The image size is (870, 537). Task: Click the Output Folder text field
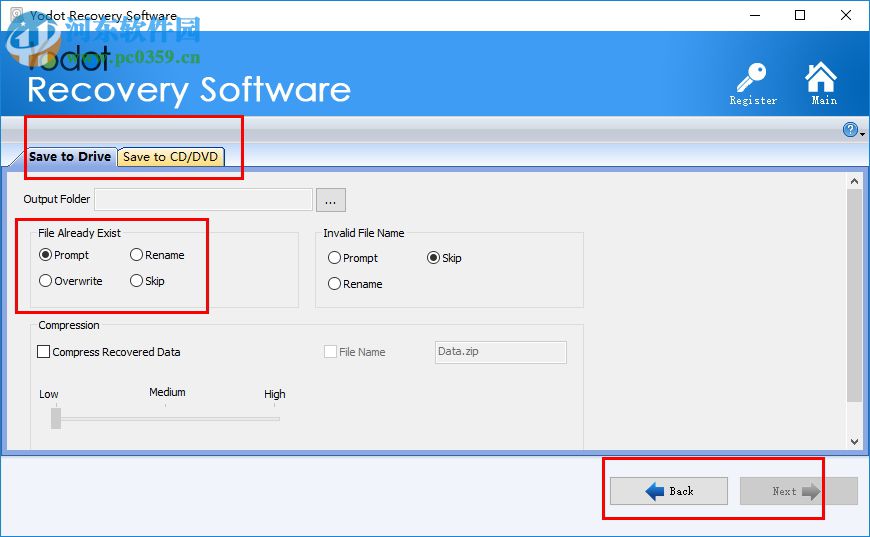(204, 200)
